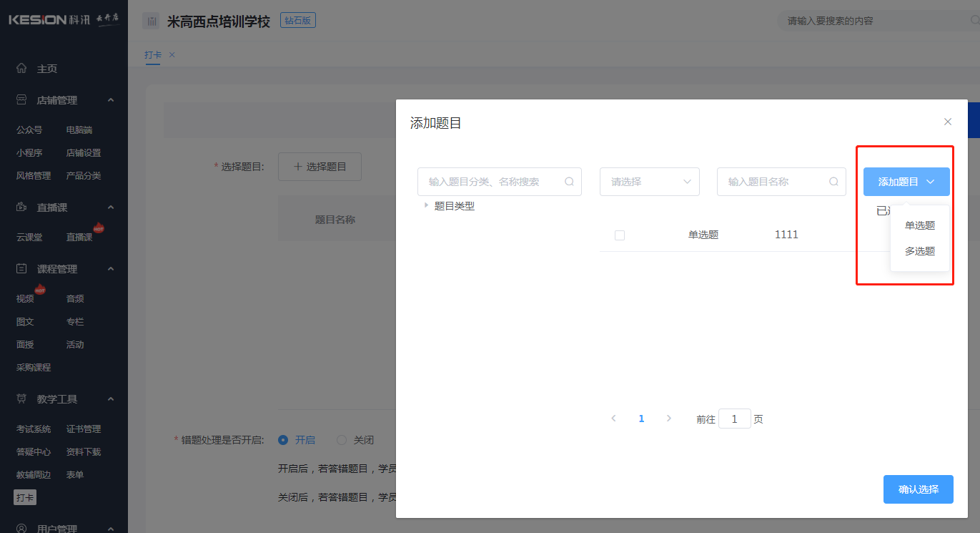The image size is (980, 533).
Task: Click the page number jump input field
Action: (x=734, y=419)
